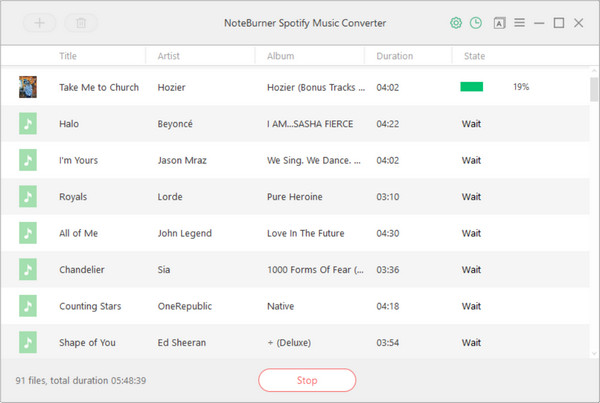Screen dimensions: 600x403
Task: Click the artist name Sia
Action: coord(164,269)
